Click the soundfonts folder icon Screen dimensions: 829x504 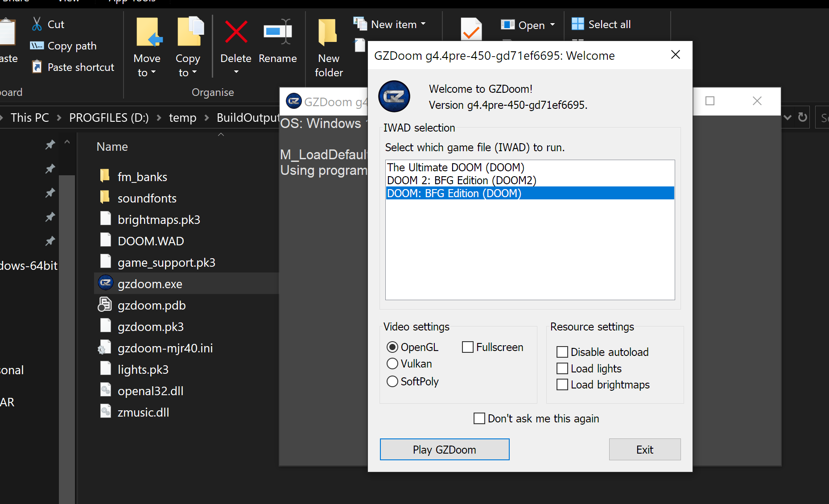click(x=105, y=197)
